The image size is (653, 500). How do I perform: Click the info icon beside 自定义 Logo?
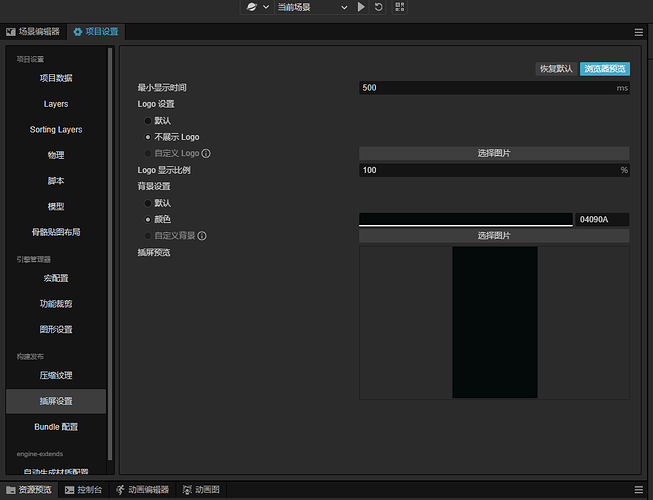tap(206, 154)
